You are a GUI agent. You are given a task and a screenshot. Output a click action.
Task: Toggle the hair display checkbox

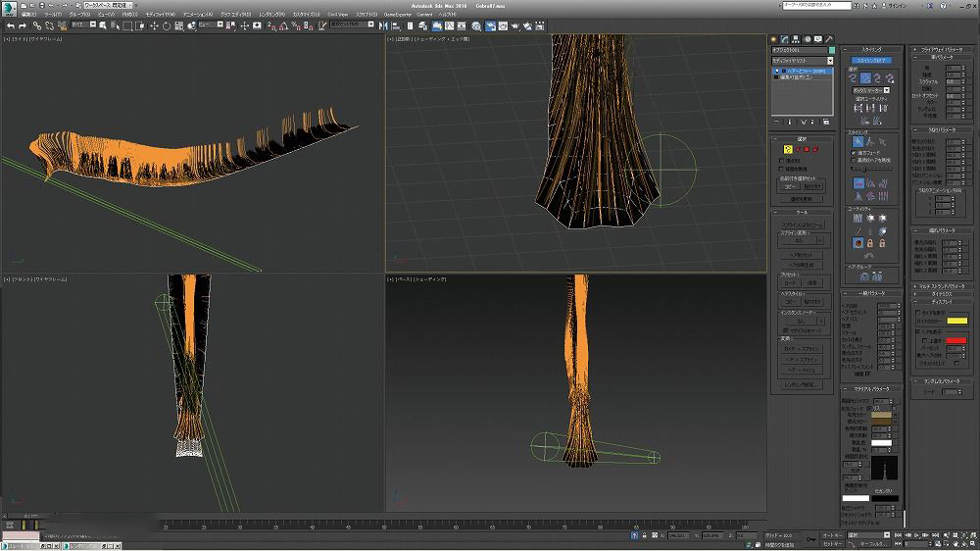(917, 331)
